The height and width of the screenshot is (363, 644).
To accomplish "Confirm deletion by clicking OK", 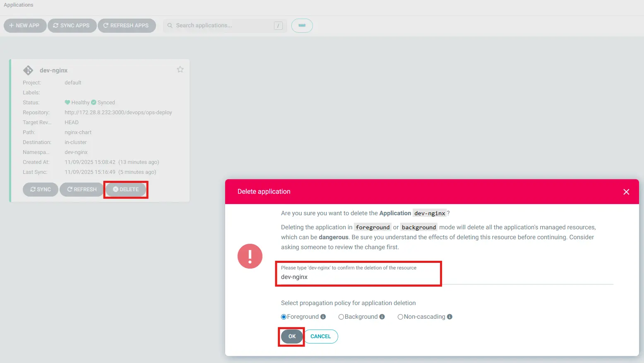I will pyautogui.click(x=291, y=336).
